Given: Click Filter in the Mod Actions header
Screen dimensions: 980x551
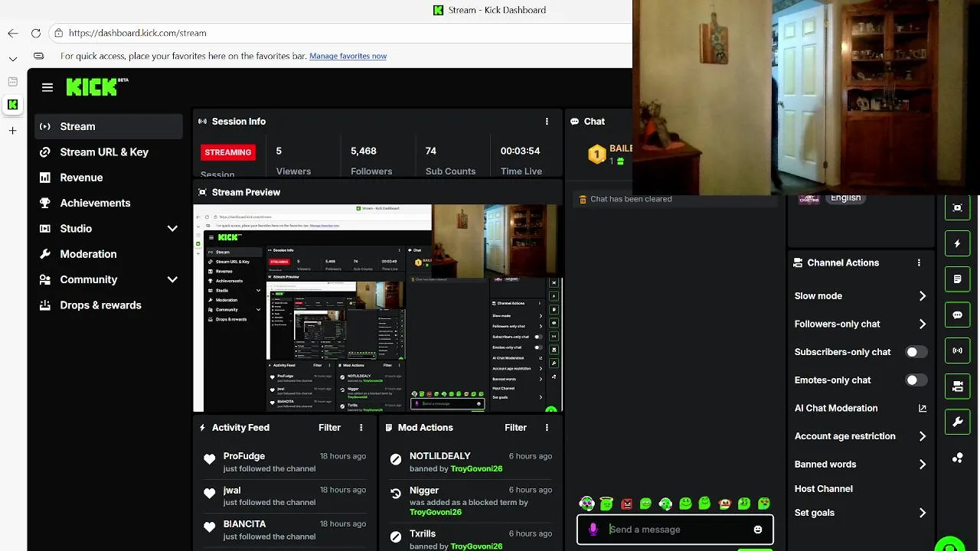Looking at the screenshot, I should 515,428.
